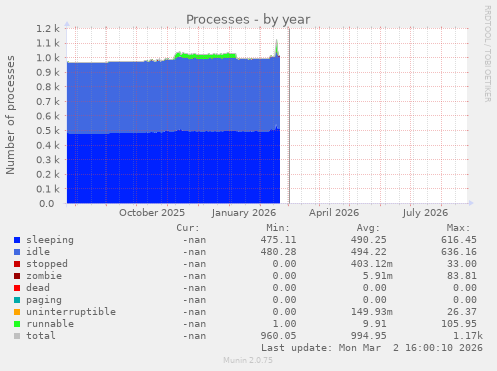
Task: Click the '1.0 k' y-axis label
Action: click(x=48, y=58)
